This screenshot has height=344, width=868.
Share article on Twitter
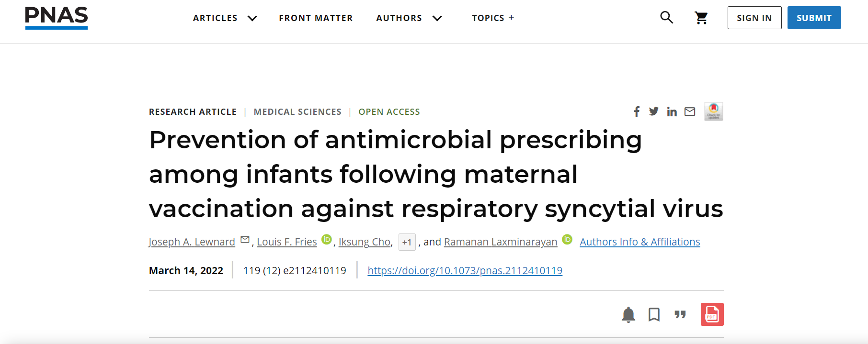click(x=653, y=111)
